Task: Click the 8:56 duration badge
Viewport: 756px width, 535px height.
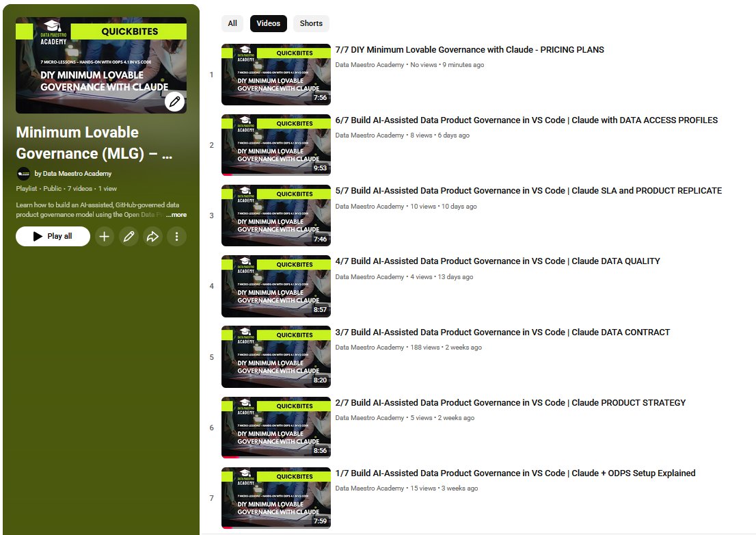Action: (320, 451)
